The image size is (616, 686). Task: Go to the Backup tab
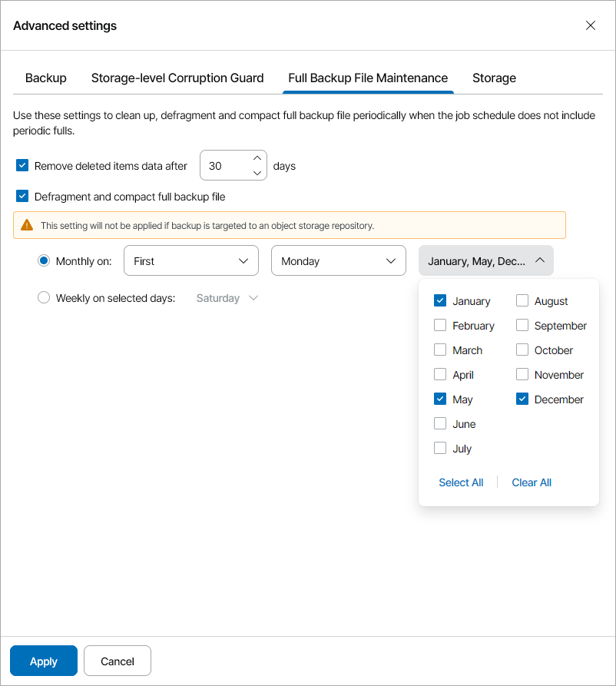pyautogui.click(x=46, y=78)
